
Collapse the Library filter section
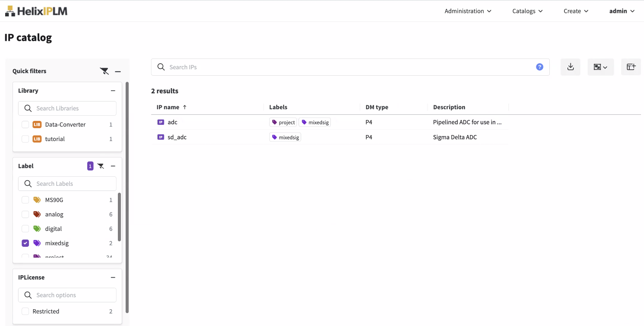[x=113, y=91]
